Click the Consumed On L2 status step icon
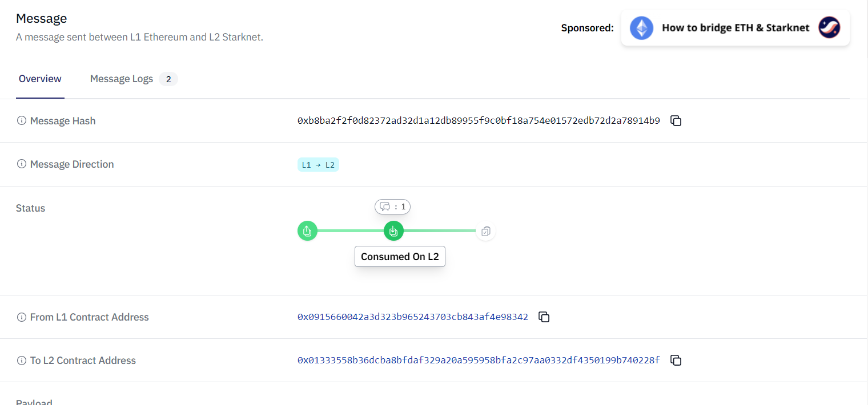 click(393, 231)
